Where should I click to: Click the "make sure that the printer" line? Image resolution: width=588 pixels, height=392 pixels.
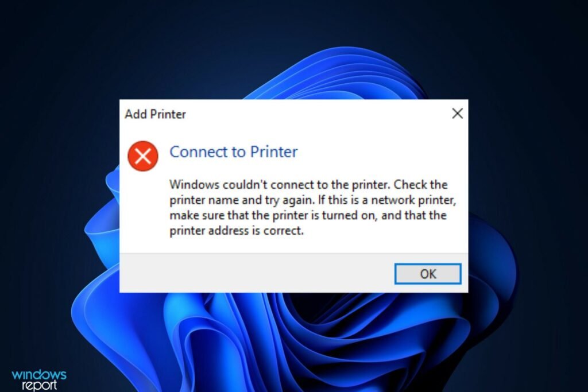click(308, 215)
